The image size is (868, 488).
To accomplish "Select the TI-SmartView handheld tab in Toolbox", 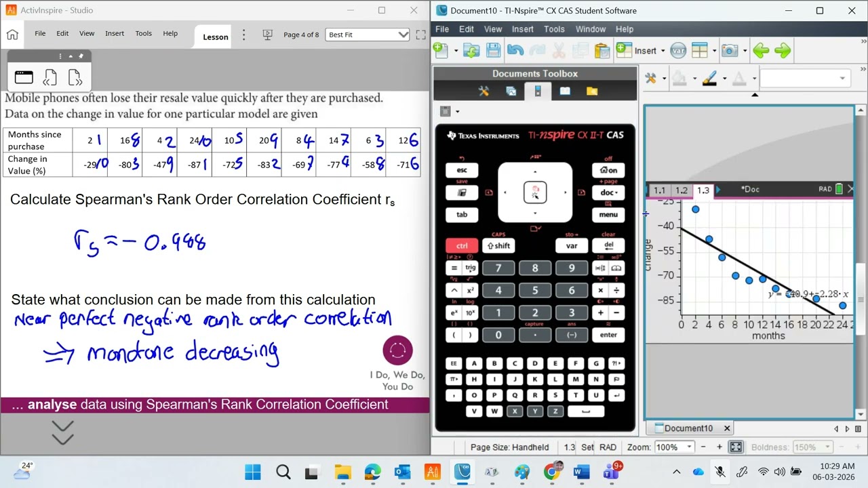I will point(538,91).
